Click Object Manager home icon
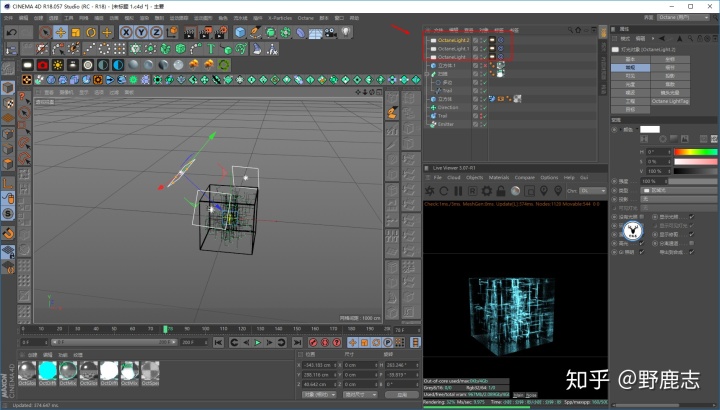720x410 pixels. (578, 30)
